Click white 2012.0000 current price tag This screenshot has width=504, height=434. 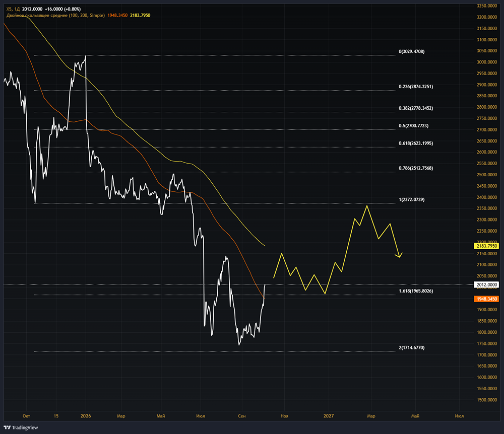[x=487, y=285]
